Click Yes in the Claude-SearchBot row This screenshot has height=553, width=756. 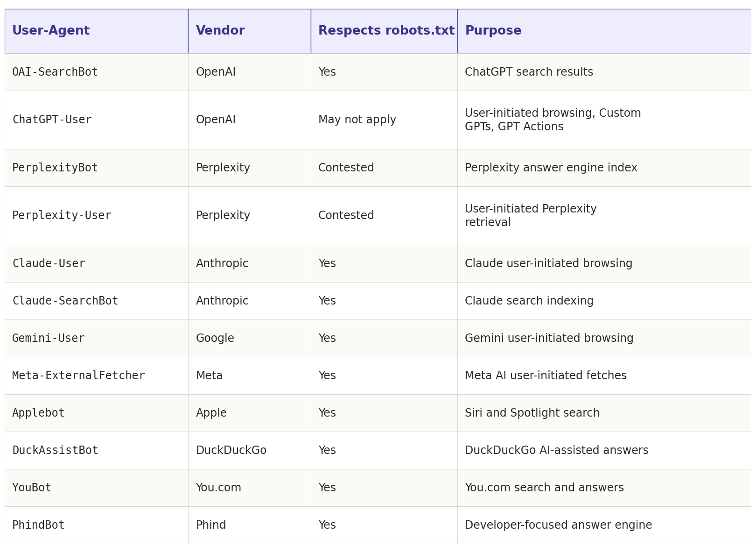pyautogui.click(x=384, y=301)
